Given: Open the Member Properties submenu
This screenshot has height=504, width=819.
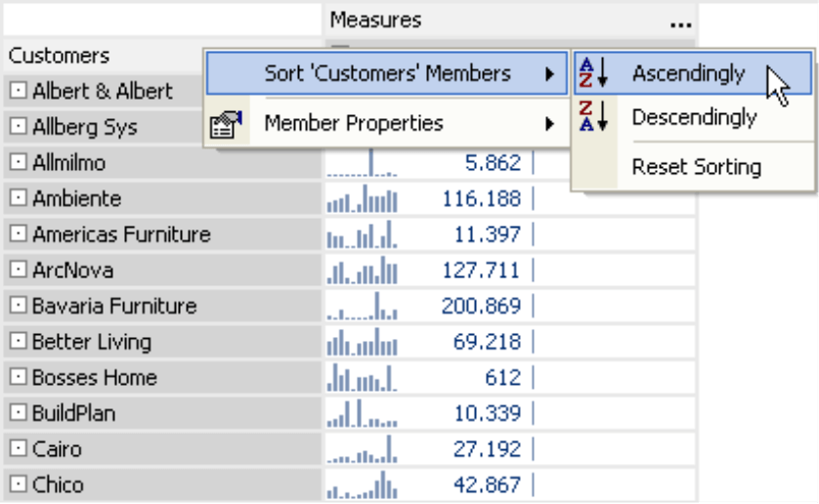Looking at the screenshot, I should [387, 124].
